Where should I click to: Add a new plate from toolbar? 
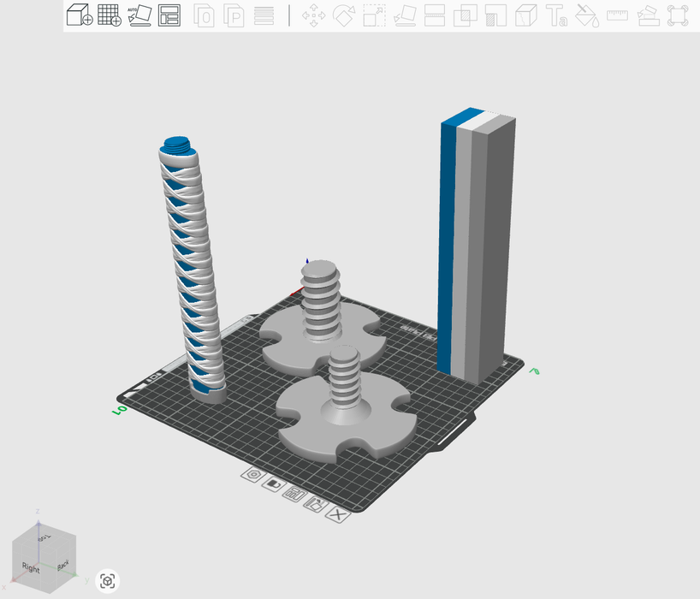(x=110, y=15)
